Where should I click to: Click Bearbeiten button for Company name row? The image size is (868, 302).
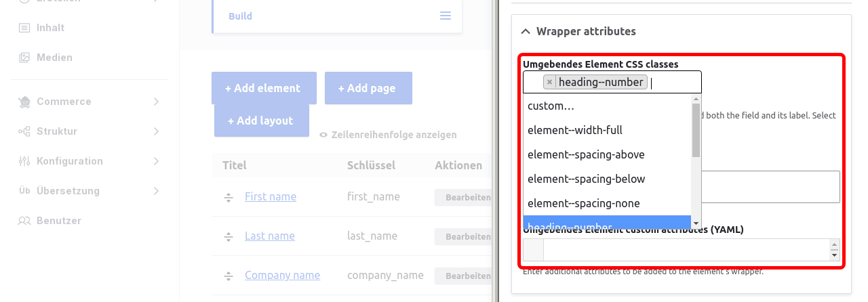(463, 276)
